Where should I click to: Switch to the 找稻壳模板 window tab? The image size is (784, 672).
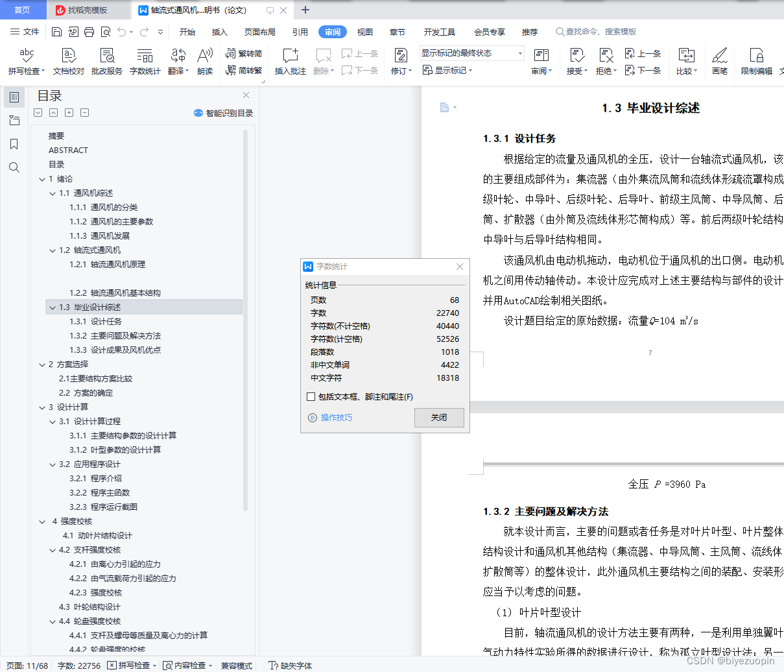click(x=88, y=10)
